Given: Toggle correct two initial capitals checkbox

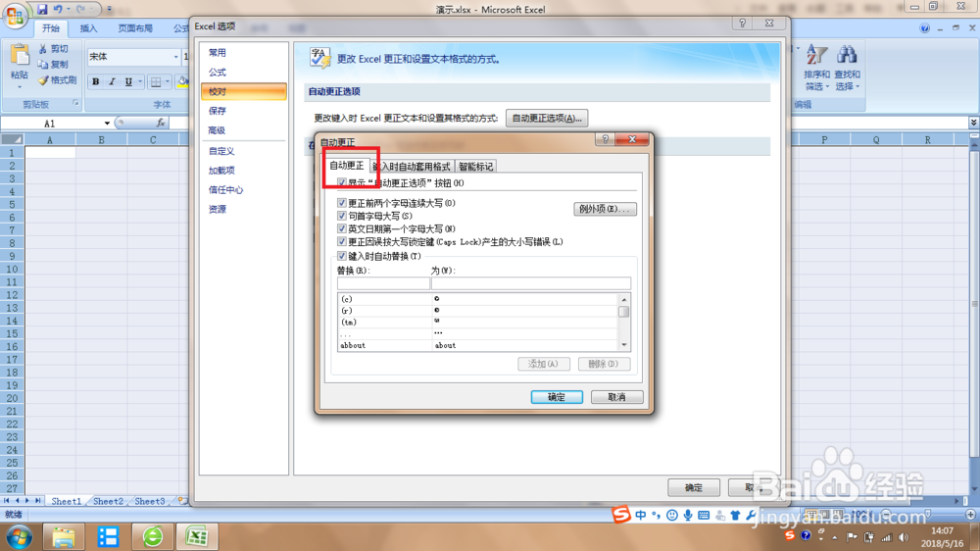Looking at the screenshot, I should (x=342, y=203).
